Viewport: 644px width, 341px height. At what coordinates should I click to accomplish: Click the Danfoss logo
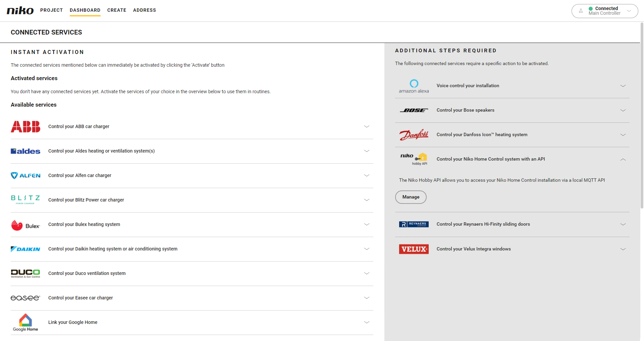[x=414, y=135]
